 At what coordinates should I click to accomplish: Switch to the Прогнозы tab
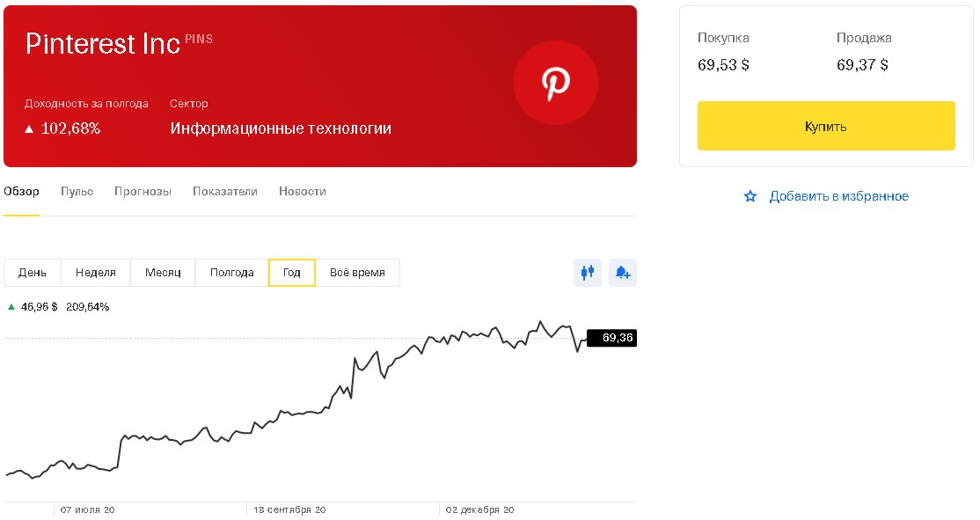click(143, 191)
